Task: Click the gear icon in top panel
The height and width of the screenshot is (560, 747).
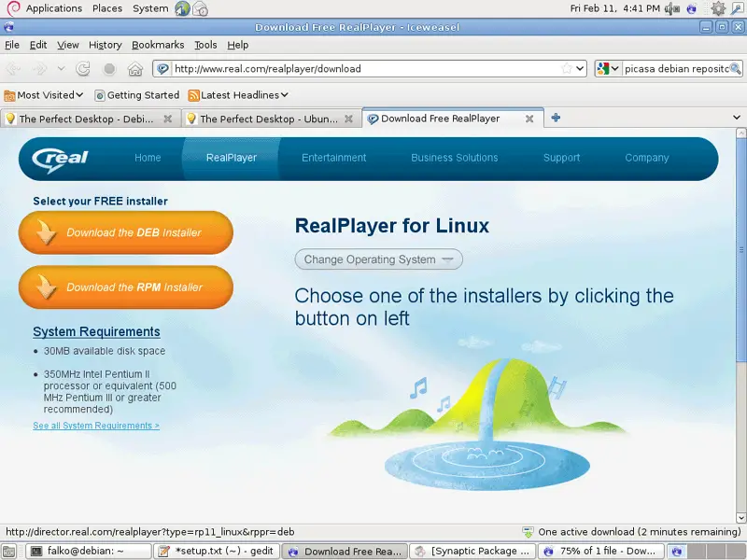Action: pos(718,8)
